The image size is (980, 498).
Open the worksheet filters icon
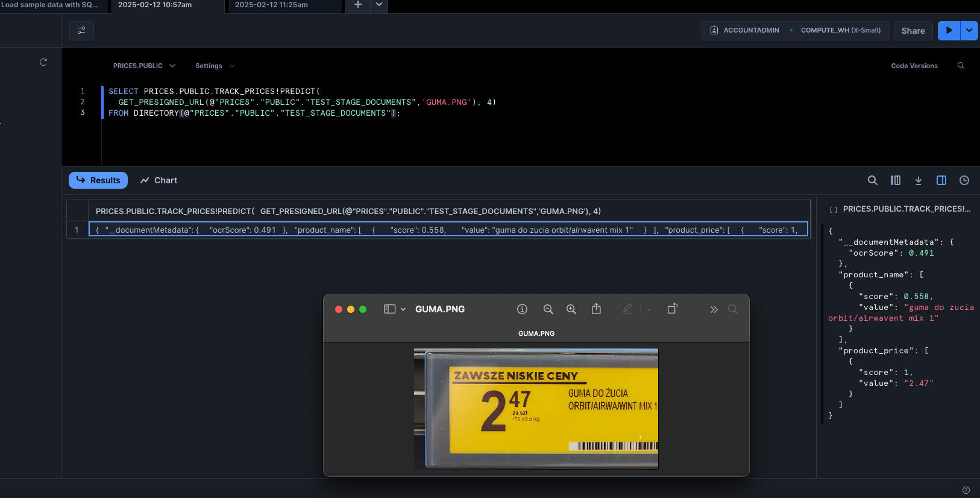[81, 30]
